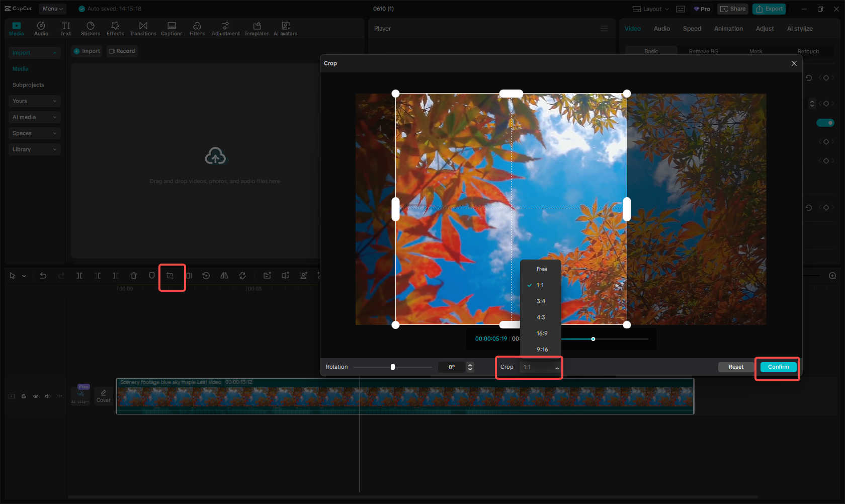Open the Stickers panel
845x504 pixels.
[x=91, y=28]
